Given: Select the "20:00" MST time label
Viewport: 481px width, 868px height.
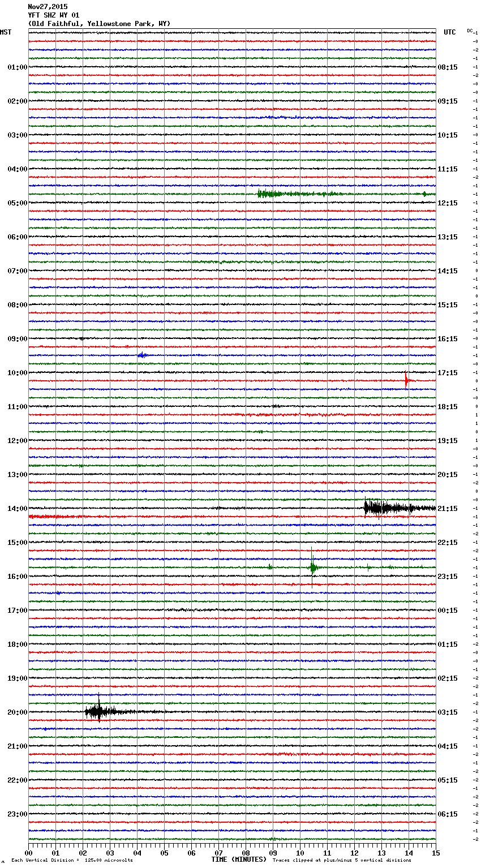Looking at the screenshot, I should [18, 712].
